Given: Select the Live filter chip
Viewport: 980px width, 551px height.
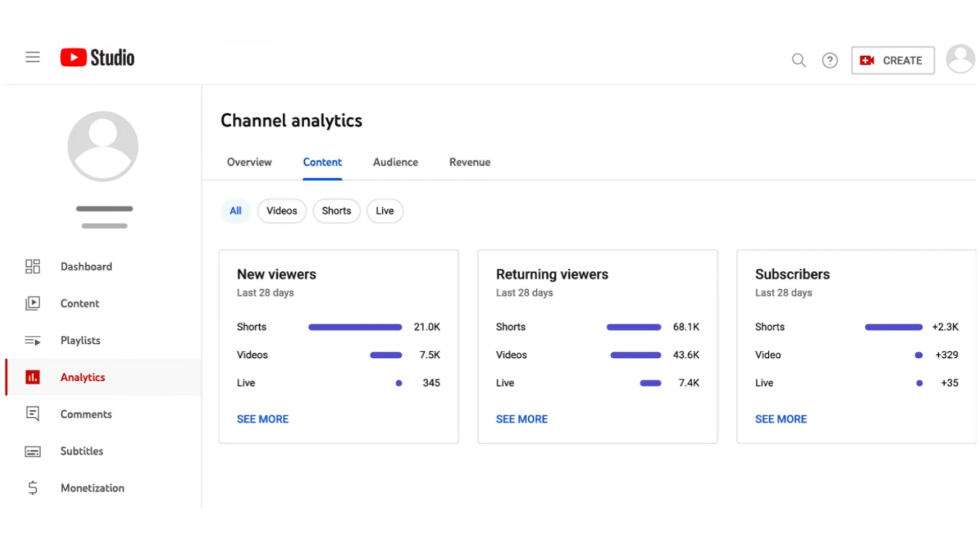Looking at the screenshot, I should (x=384, y=211).
